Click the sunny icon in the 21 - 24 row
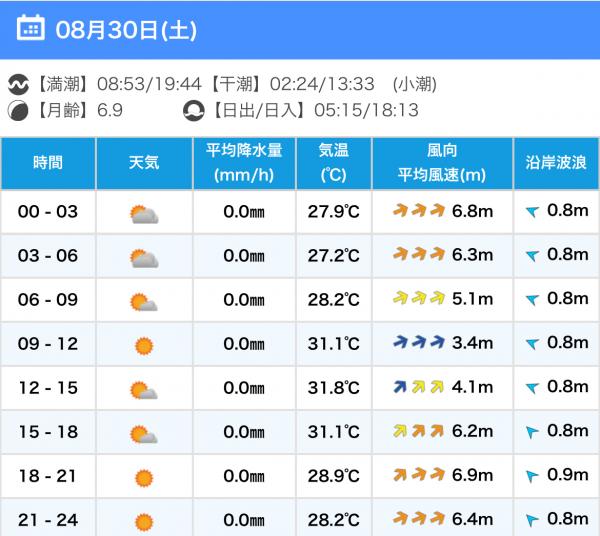Screen dimensions: 600x536 pos(144,522)
